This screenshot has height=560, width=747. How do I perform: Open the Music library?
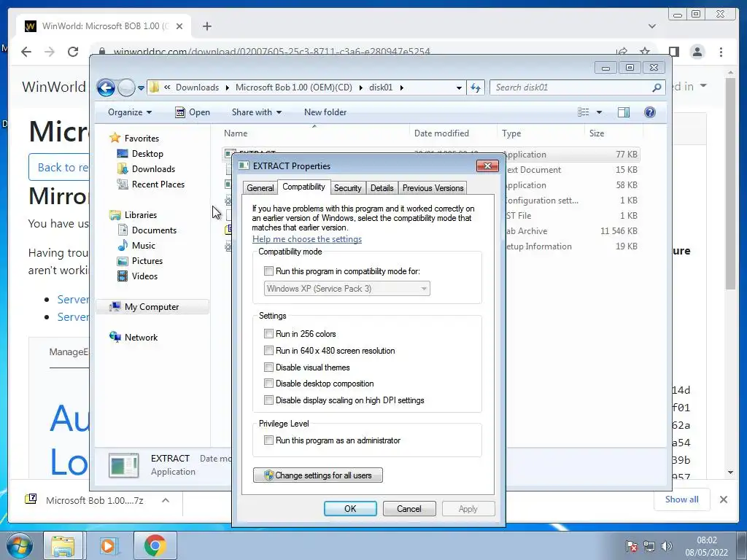click(144, 246)
